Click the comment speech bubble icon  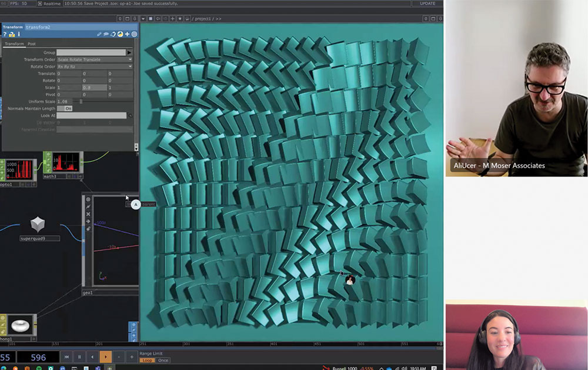[106, 35]
